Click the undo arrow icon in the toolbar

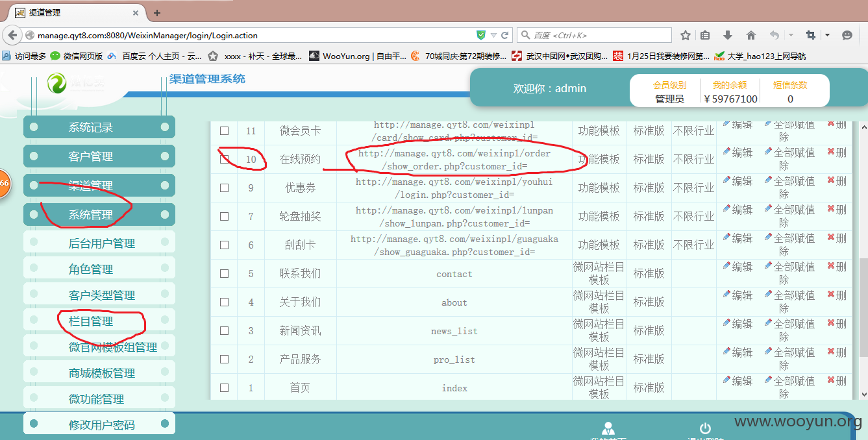[775, 35]
